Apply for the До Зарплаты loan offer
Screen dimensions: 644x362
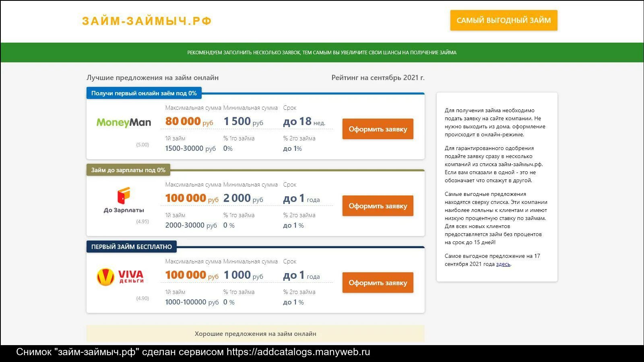coord(378,206)
